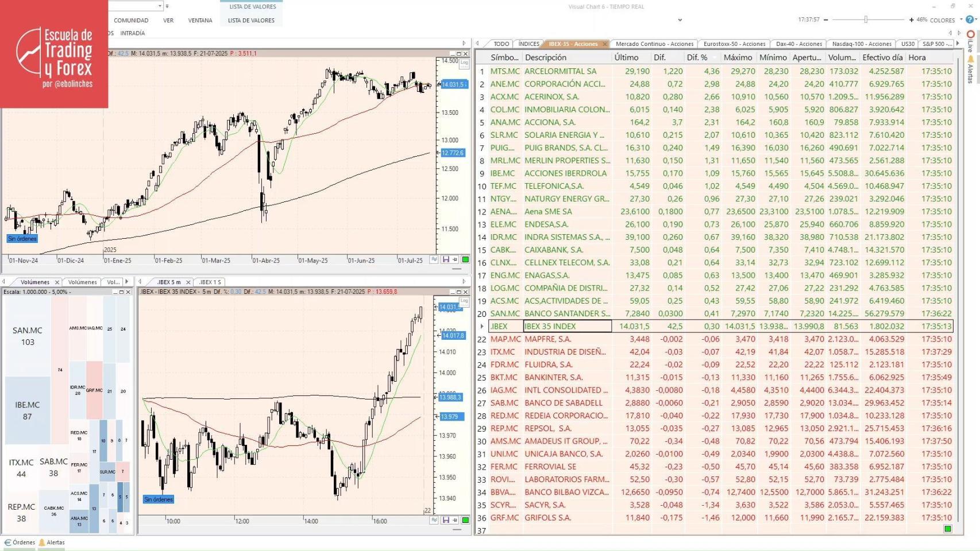This screenshot has height=551, width=980.
Task: Open the iLive panel on the right edge
Action: 970,46
